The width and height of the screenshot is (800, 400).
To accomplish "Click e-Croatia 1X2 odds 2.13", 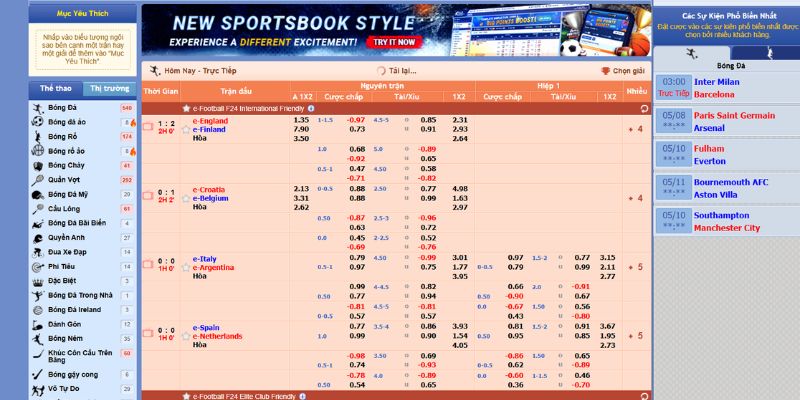I will (302, 189).
